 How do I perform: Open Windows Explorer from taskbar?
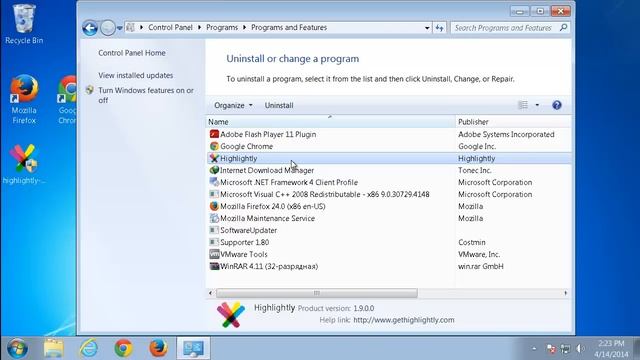(x=53, y=348)
